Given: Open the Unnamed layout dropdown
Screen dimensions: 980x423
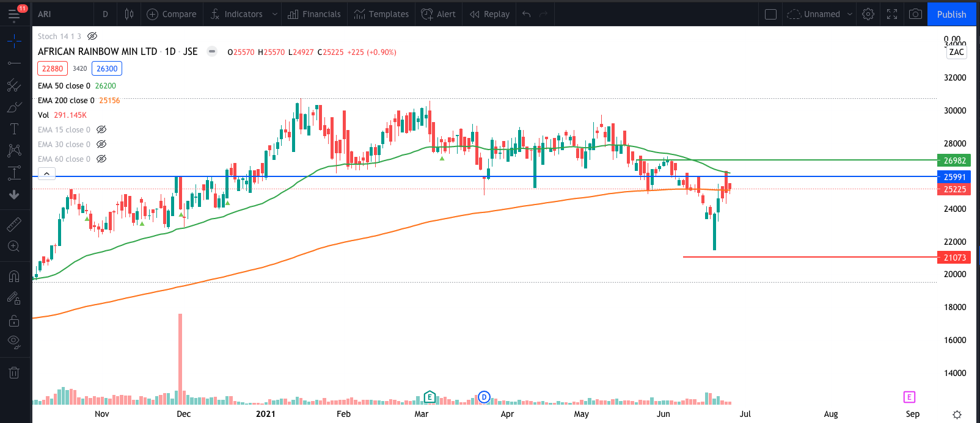Looking at the screenshot, I should [x=849, y=14].
